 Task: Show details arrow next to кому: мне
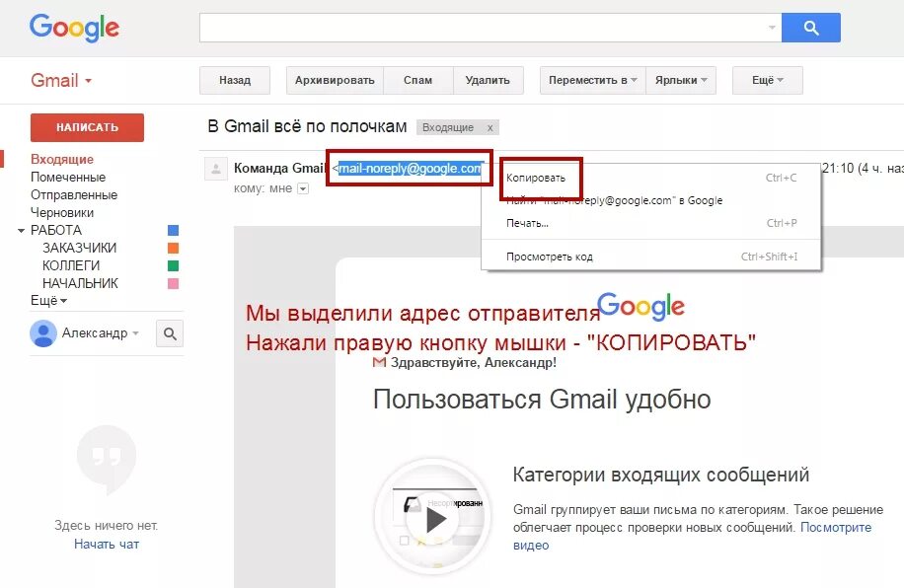click(x=303, y=188)
